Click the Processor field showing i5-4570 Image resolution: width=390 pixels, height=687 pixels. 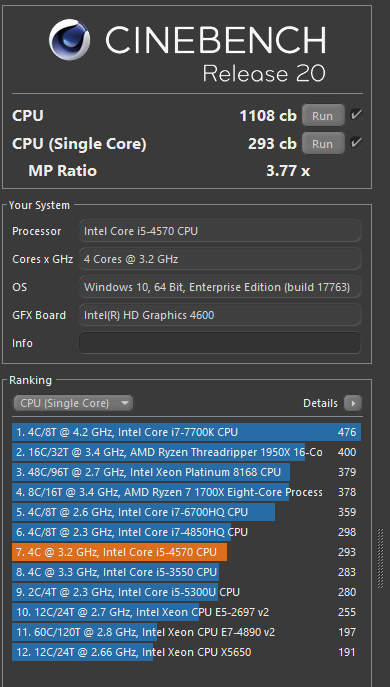(220, 231)
